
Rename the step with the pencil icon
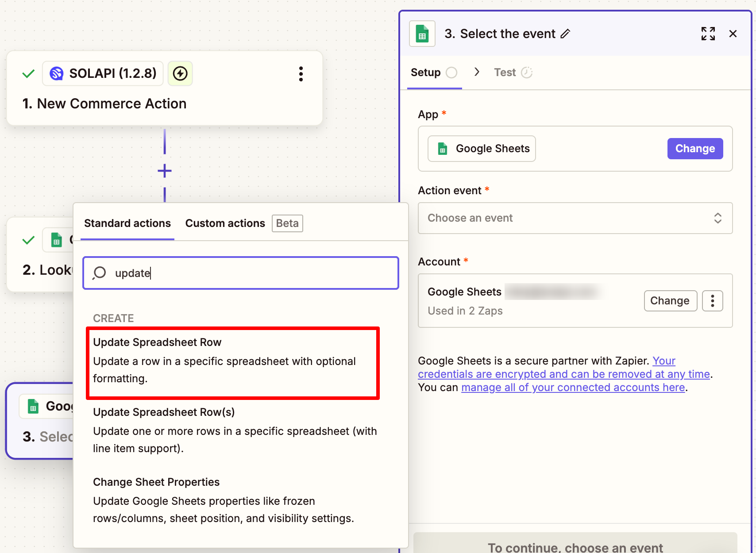point(565,34)
